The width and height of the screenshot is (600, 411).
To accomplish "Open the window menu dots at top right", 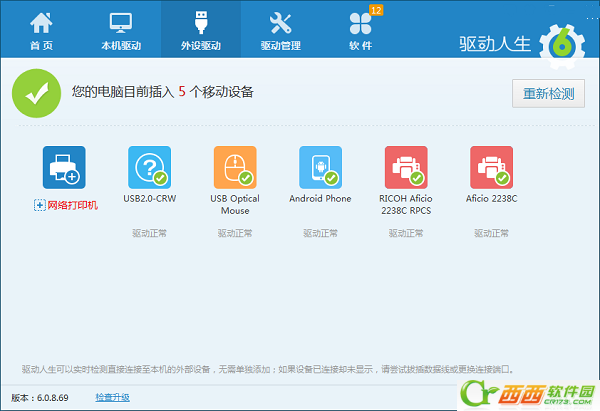I will point(593,18).
